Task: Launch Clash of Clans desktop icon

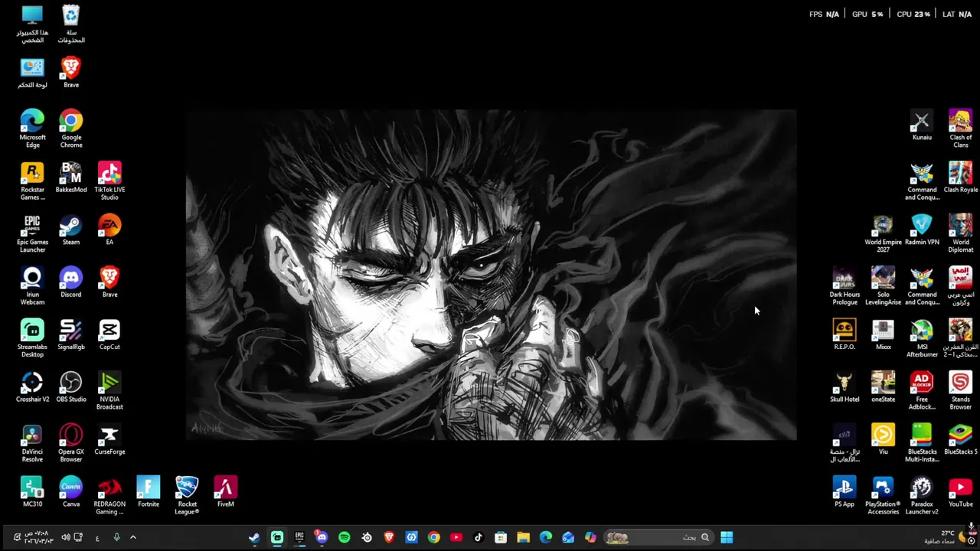Action: (x=960, y=129)
